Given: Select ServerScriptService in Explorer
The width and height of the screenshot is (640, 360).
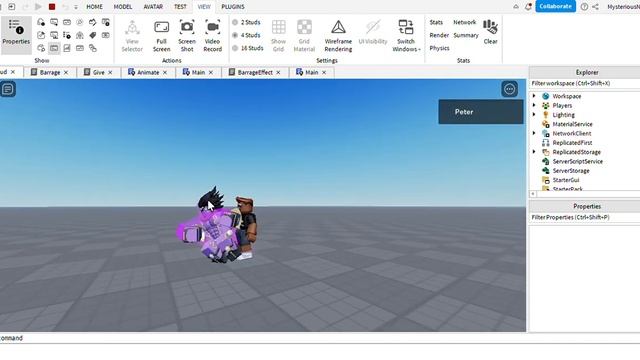Looking at the screenshot, I should [x=577, y=161].
